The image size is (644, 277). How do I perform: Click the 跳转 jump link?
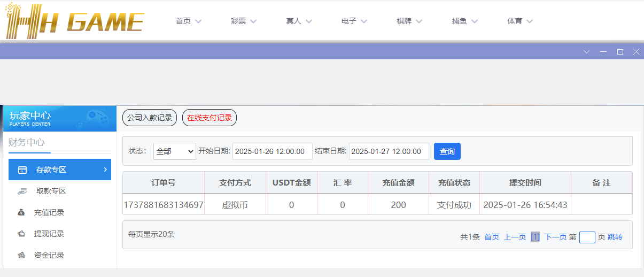(615, 237)
